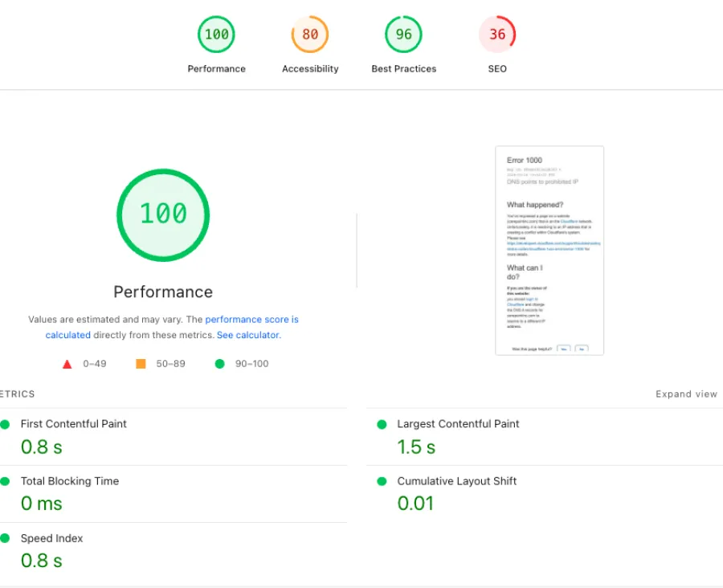
Task: Click the Total Blocking Time metric title
Action: (70, 481)
